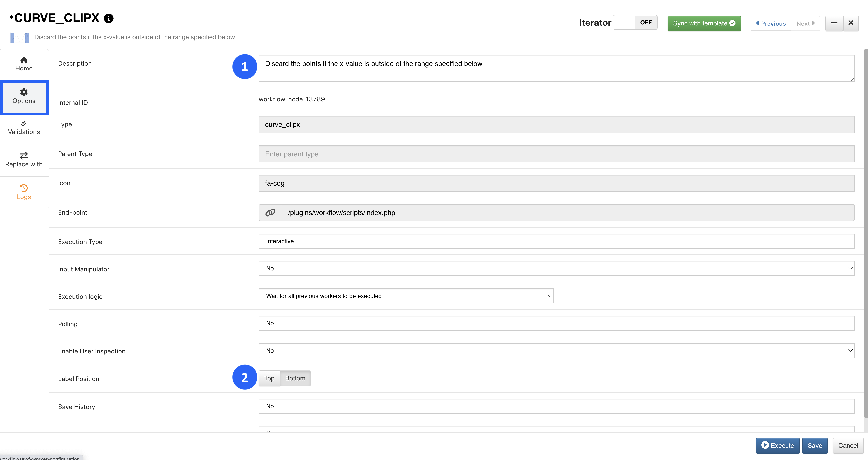Click into the Description text area
Screen dimensions: 868x460
pos(557,69)
